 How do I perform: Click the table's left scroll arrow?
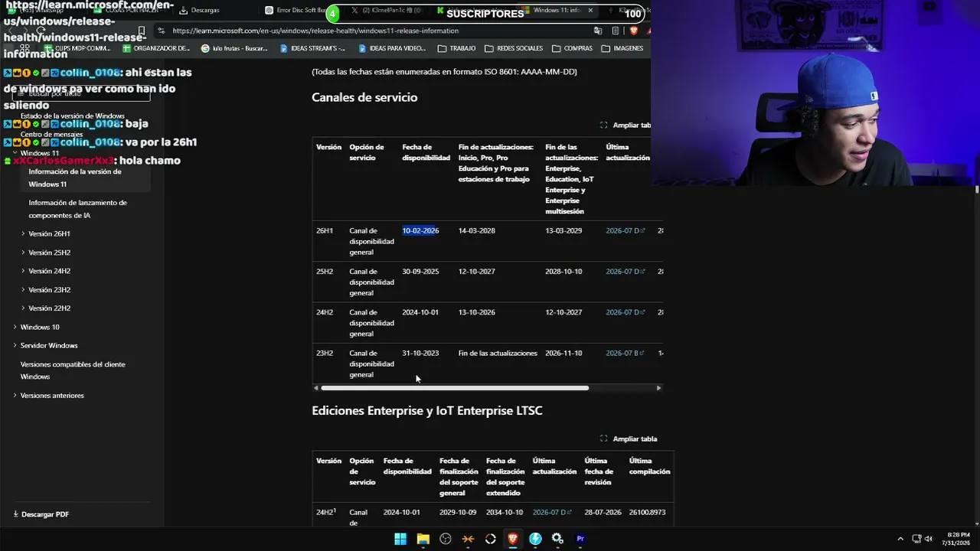pos(315,388)
